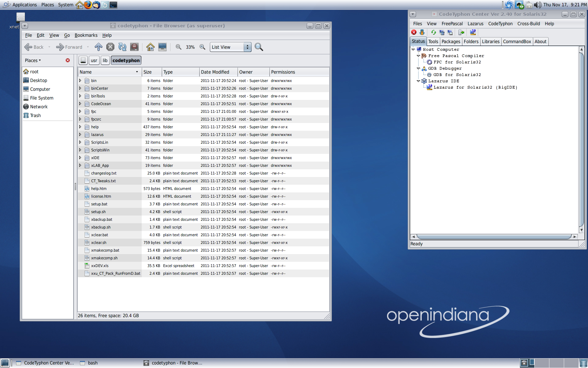The height and width of the screenshot is (368, 588).
Task: Select the xxDEV.xls spreadsheet file
Action: tap(203, 266)
